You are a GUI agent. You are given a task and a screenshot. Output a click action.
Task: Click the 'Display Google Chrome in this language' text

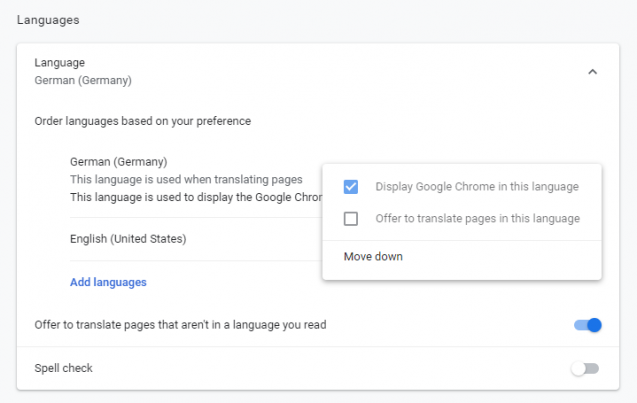pyautogui.click(x=477, y=186)
